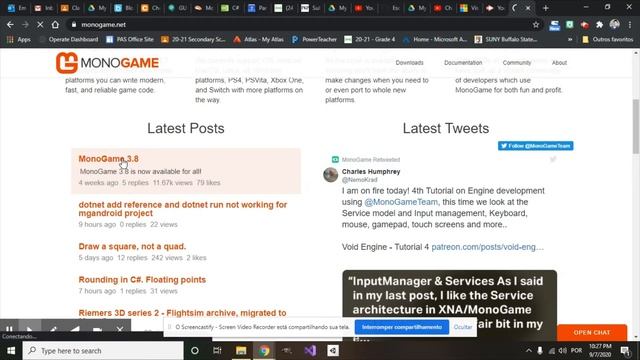640x360 pixels.
Task: Click the Type here to search box
Action: coord(103,351)
